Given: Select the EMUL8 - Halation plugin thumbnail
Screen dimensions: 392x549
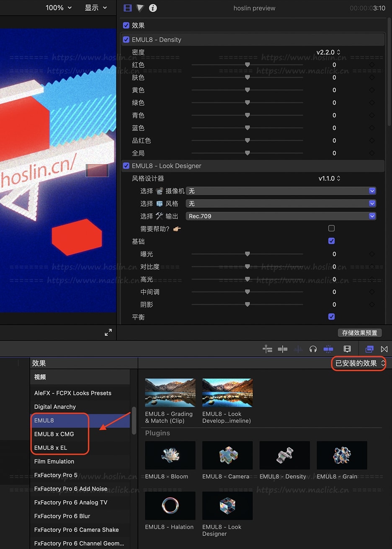Looking at the screenshot, I should click(170, 505).
